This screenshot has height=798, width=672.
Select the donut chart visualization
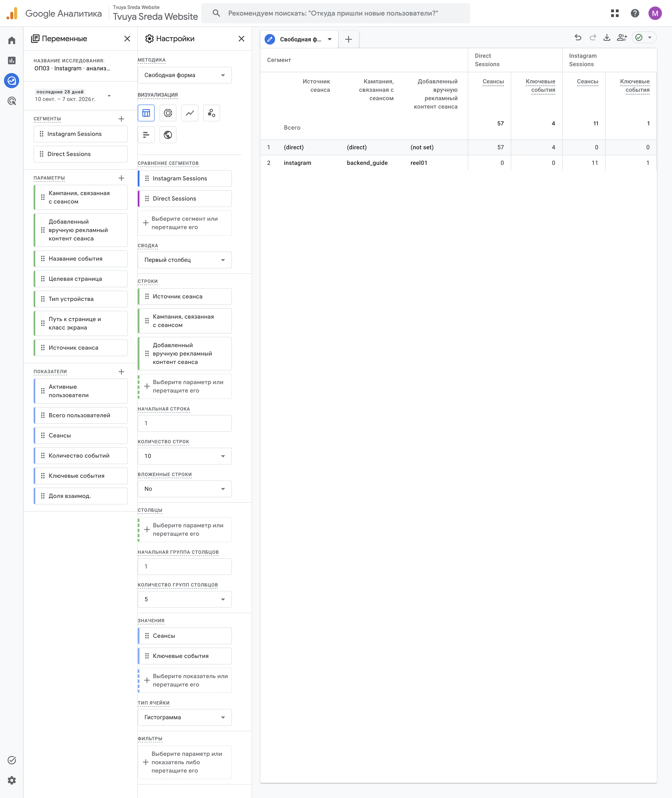click(168, 113)
